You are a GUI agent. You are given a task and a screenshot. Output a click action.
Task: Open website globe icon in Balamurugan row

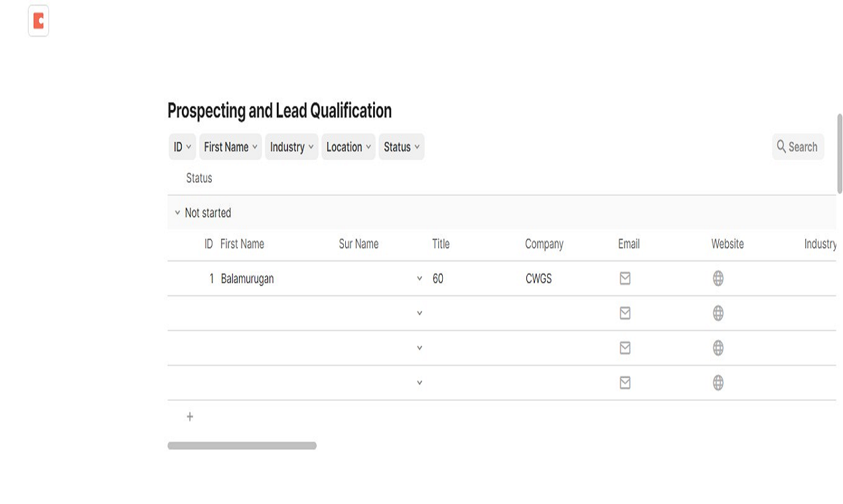pos(718,279)
